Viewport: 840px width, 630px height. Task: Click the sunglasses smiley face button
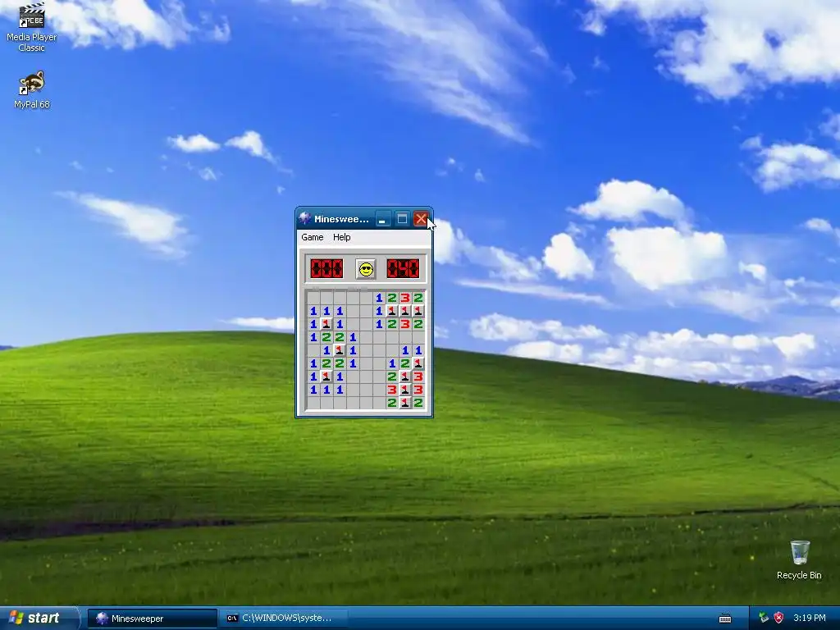pos(366,269)
